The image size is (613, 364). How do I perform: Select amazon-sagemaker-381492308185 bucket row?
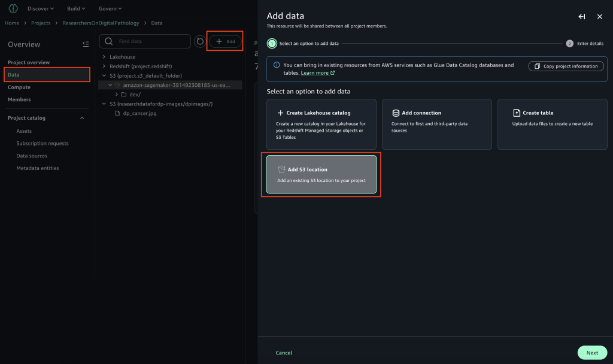[x=171, y=85]
